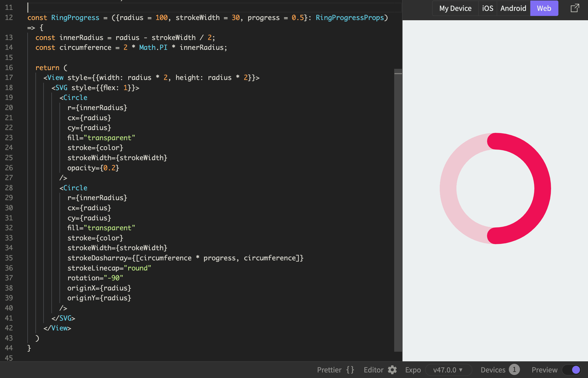This screenshot has width=588, height=378.
Task: Select the Web preview tab
Action: [544, 8]
